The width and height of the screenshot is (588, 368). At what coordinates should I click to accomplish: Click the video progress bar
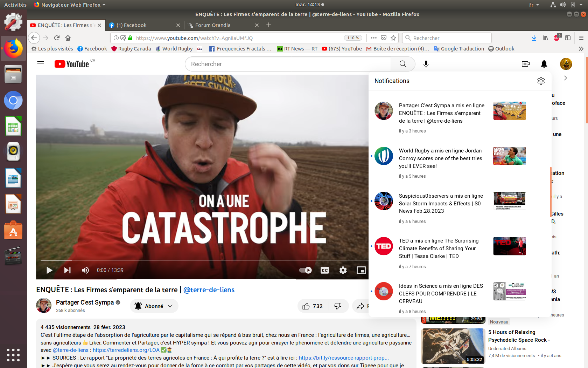(x=203, y=260)
